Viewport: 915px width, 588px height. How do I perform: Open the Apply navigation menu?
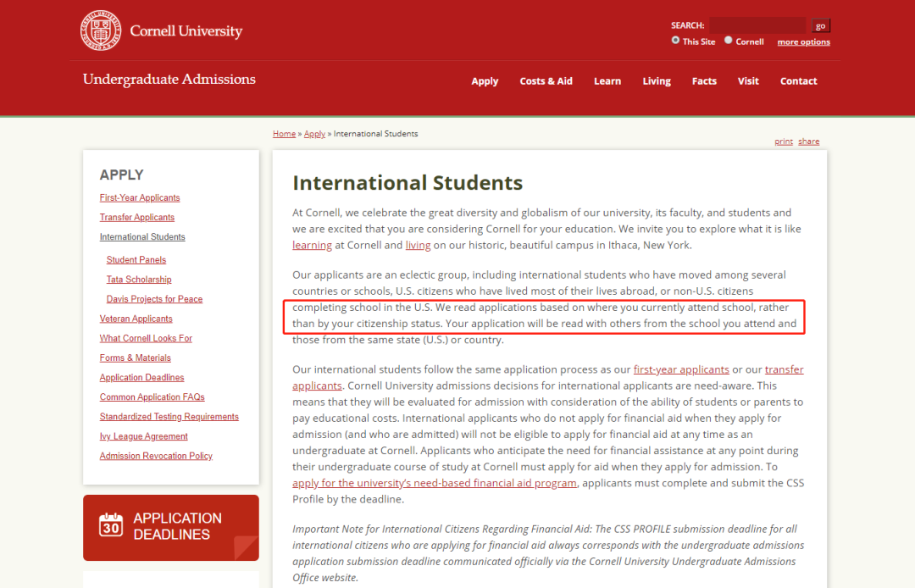pyautogui.click(x=485, y=81)
